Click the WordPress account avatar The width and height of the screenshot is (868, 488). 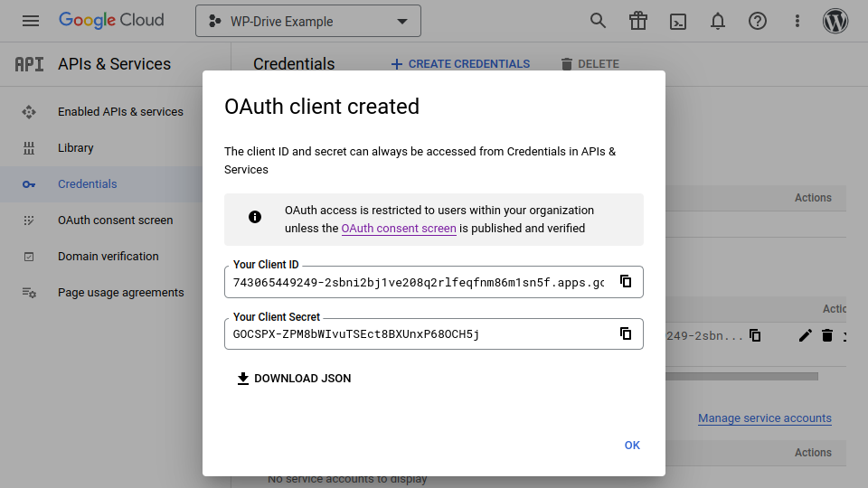(835, 21)
